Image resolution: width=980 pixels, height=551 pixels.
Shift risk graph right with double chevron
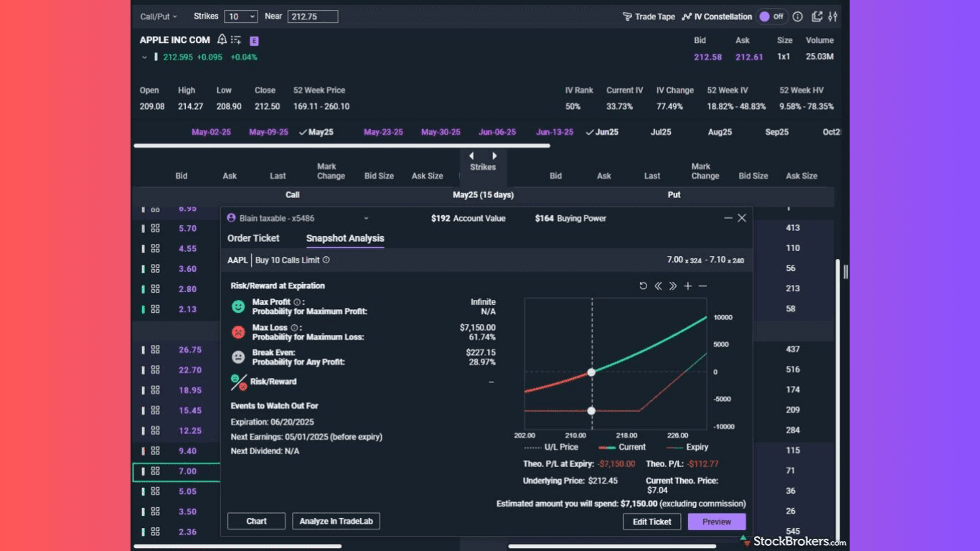673,286
